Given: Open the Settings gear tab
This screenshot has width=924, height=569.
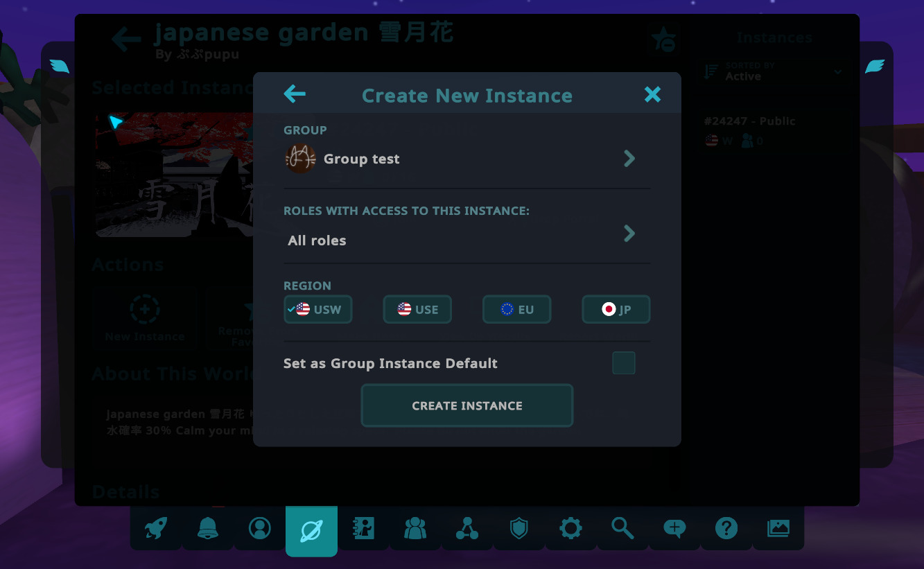Looking at the screenshot, I should pos(570,529).
